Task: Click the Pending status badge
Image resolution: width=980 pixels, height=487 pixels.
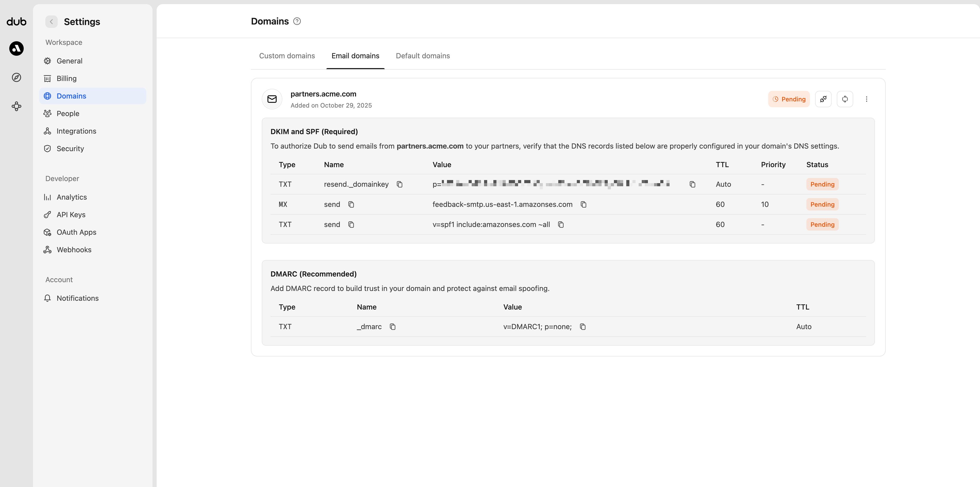Action: pyautogui.click(x=789, y=99)
